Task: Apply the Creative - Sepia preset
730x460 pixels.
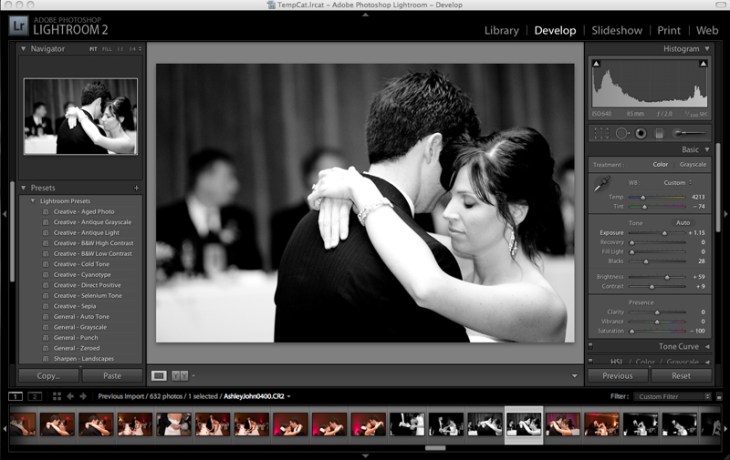Action: coord(75,306)
